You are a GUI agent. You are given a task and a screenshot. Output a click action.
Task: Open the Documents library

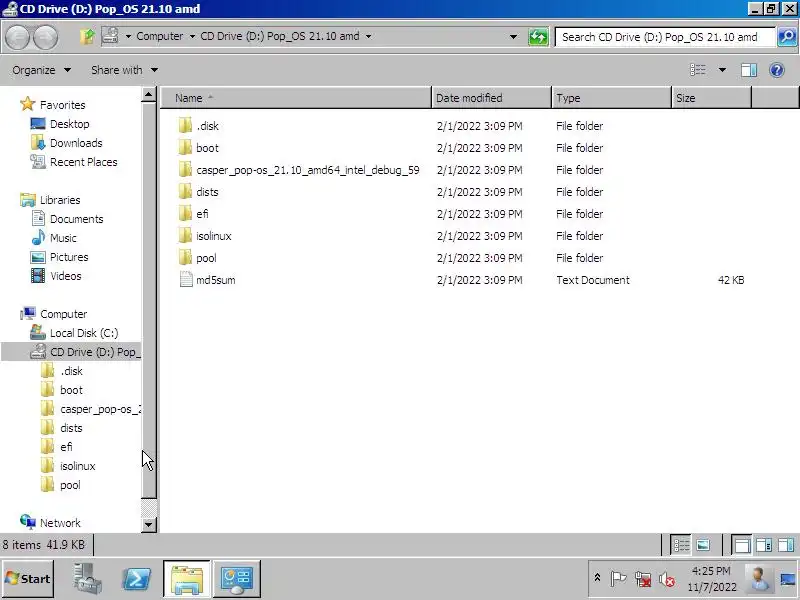click(77, 219)
